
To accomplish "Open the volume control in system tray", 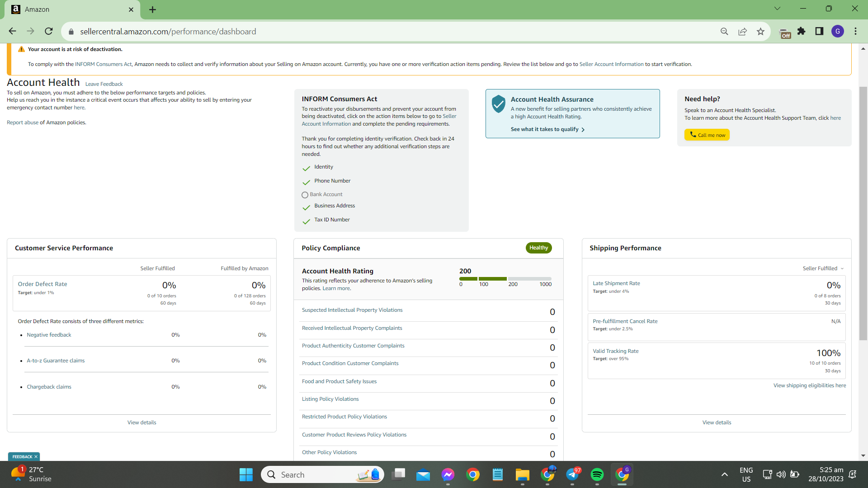I will pos(781,474).
